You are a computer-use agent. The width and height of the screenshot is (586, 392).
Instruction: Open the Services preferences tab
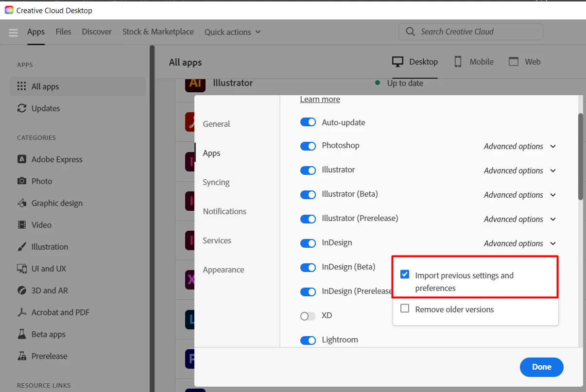click(217, 240)
